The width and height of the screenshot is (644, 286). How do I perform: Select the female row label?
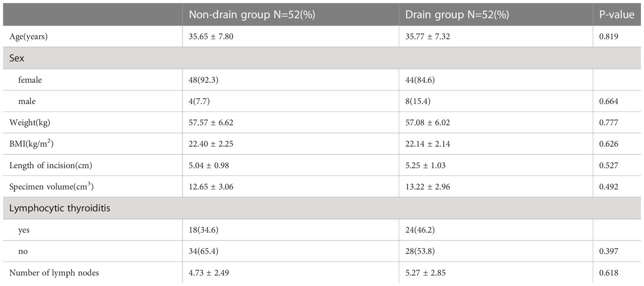click(30, 80)
